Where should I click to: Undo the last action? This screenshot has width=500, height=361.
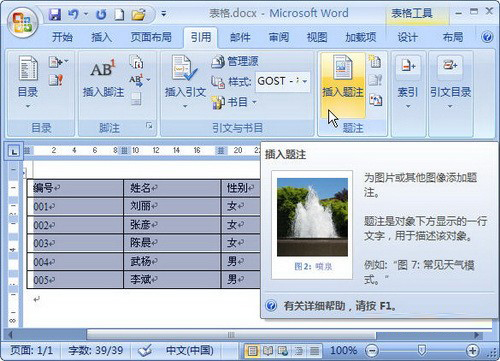tap(73, 14)
